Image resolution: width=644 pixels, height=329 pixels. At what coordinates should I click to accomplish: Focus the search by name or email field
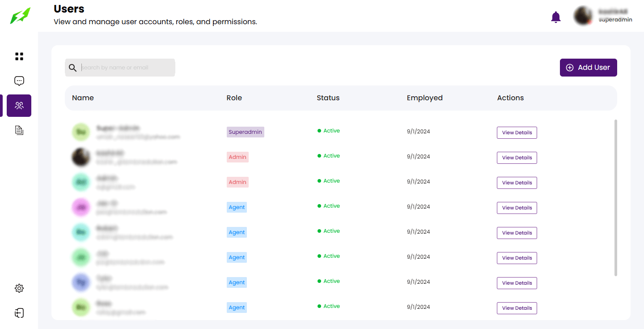(127, 68)
